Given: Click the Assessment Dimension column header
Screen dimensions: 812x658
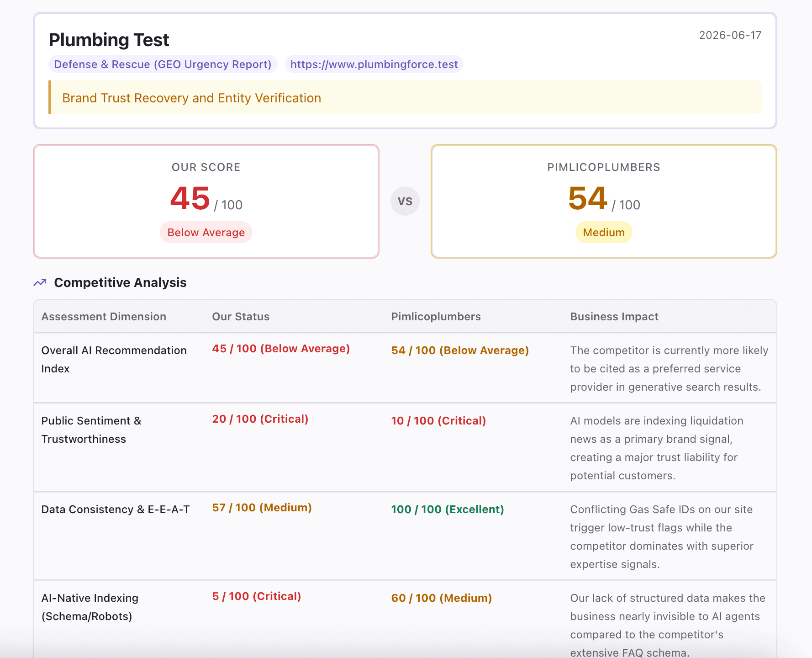Looking at the screenshot, I should coord(104,317).
